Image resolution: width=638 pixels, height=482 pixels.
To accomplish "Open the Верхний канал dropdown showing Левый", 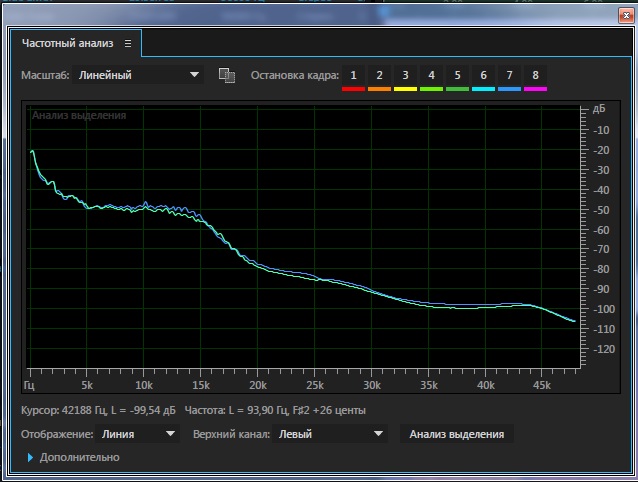I will (331, 434).
